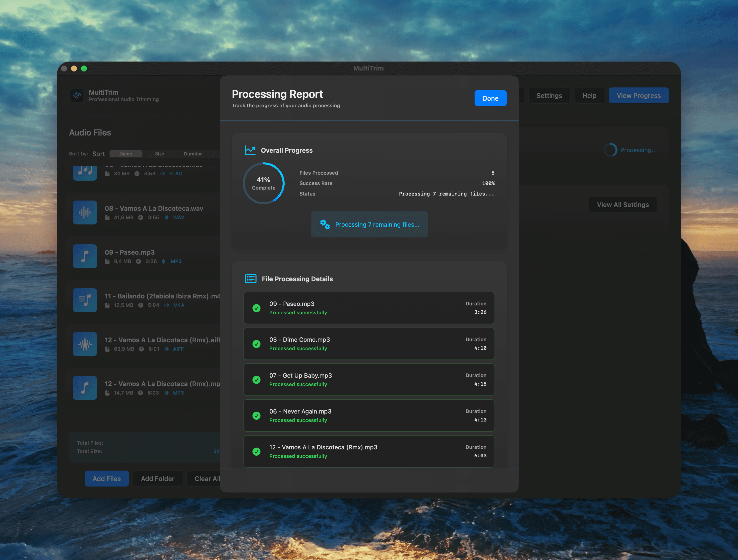Select the 03 - Dime Como.mp3 result row
Viewport: 738px width, 560px height.
(x=369, y=344)
